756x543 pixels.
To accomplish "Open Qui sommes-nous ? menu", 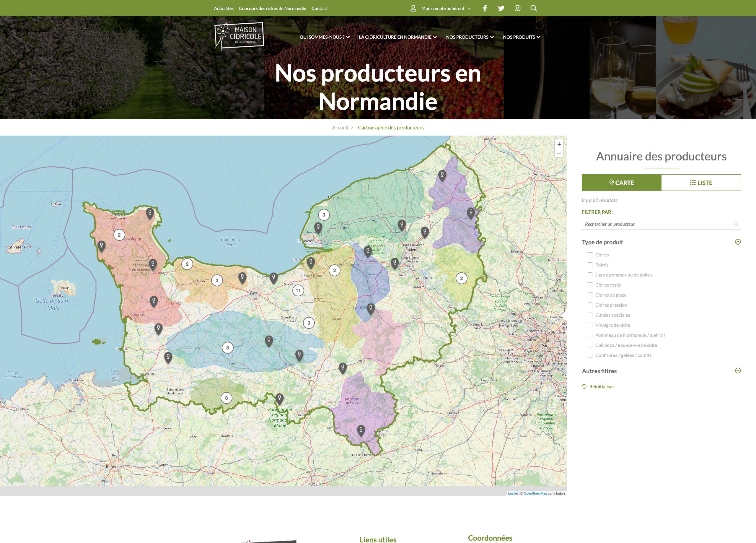I will (324, 37).
